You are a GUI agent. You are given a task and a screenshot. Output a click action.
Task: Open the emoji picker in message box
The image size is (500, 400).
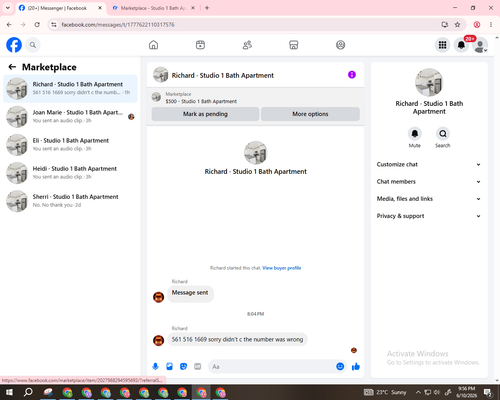click(x=340, y=367)
